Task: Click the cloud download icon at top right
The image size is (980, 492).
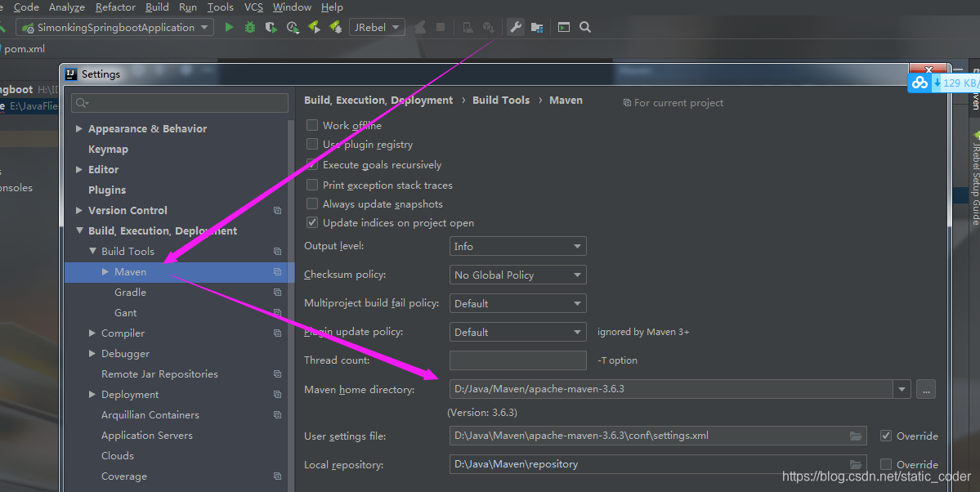Action: [920, 83]
